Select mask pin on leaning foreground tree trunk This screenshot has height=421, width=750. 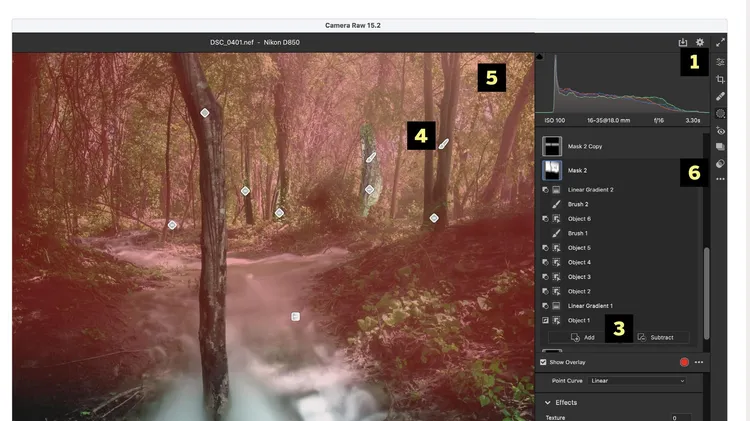(205, 113)
